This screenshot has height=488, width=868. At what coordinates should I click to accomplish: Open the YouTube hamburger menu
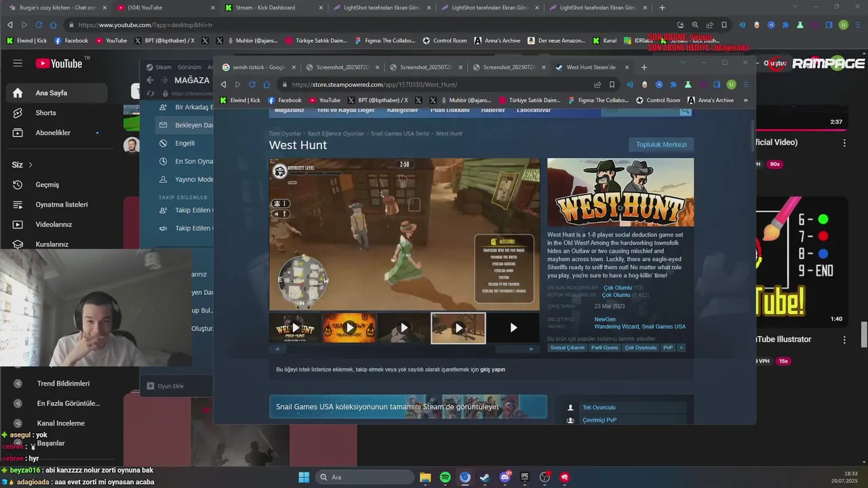click(x=18, y=63)
